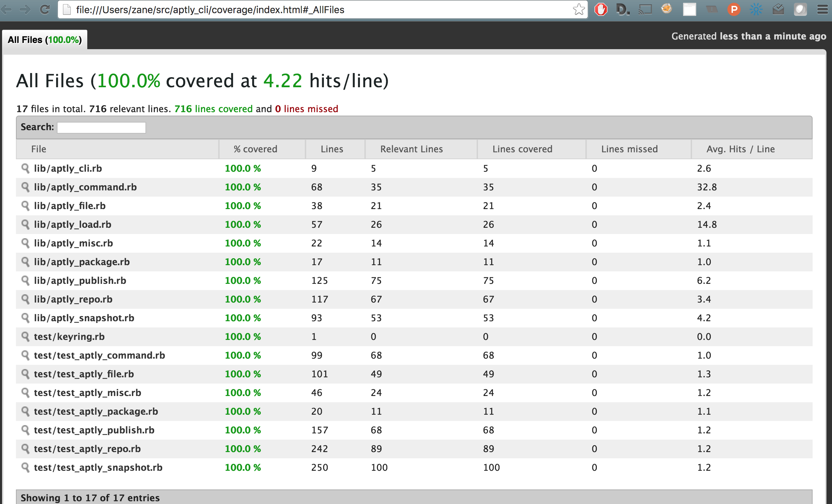Open lib/aptly_cli.rb file link

pos(68,169)
